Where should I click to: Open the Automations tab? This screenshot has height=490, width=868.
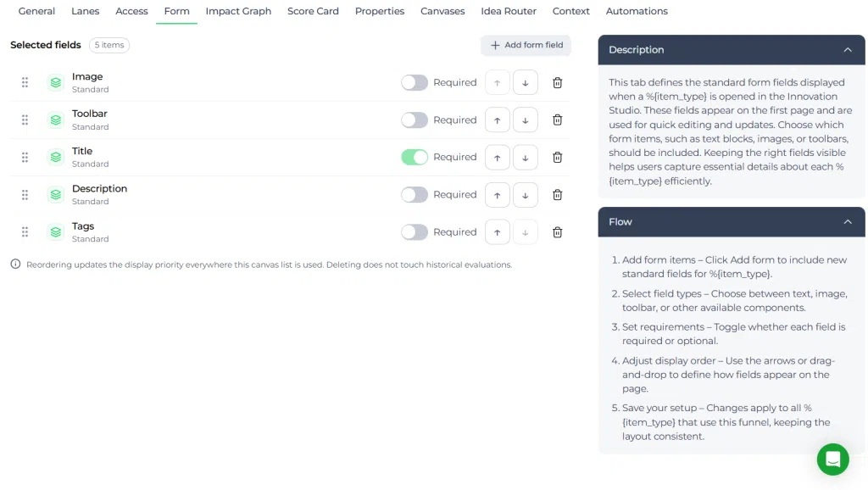point(637,11)
